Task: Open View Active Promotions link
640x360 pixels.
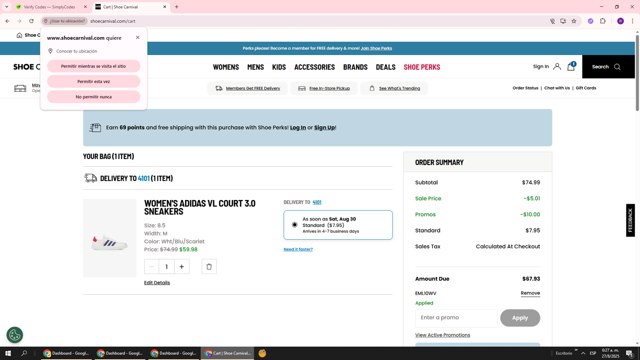Action: [x=442, y=335]
